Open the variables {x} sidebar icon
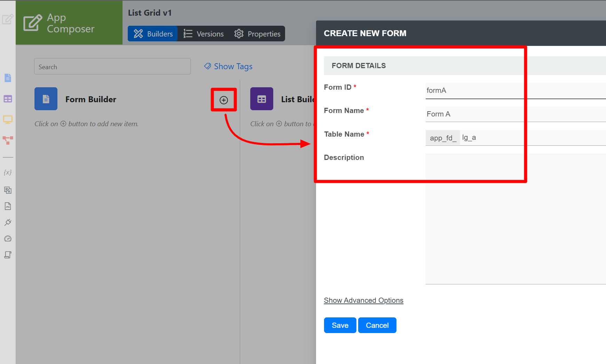The width and height of the screenshot is (606, 364). (x=8, y=172)
